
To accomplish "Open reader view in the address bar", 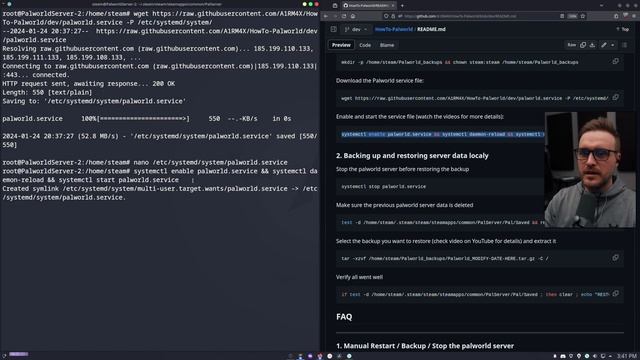I will tap(562, 16).
